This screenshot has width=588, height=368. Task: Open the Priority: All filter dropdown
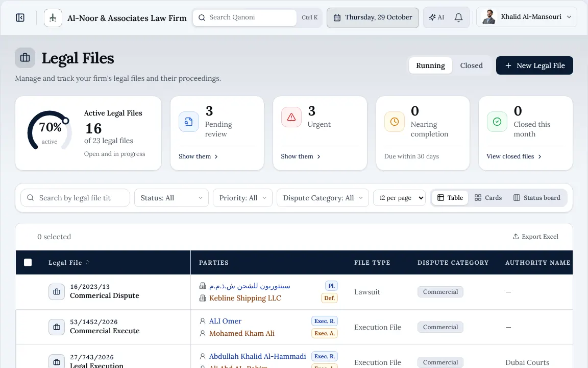click(x=242, y=198)
